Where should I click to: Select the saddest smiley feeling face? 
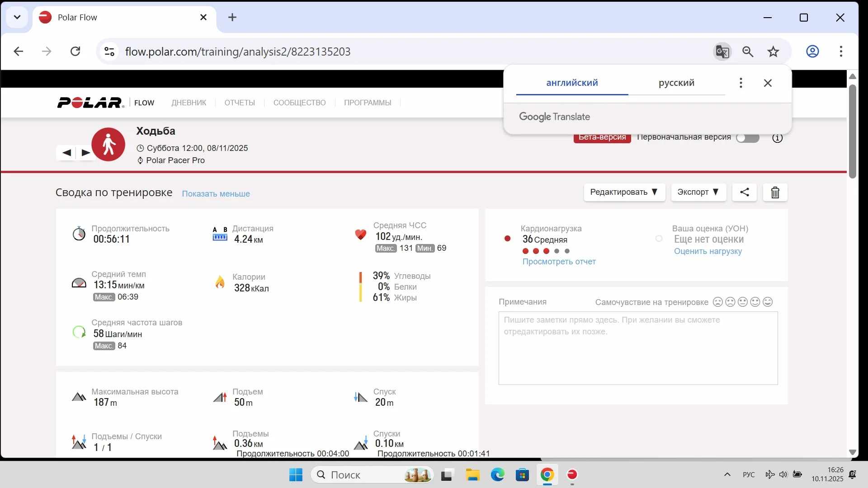(x=717, y=302)
